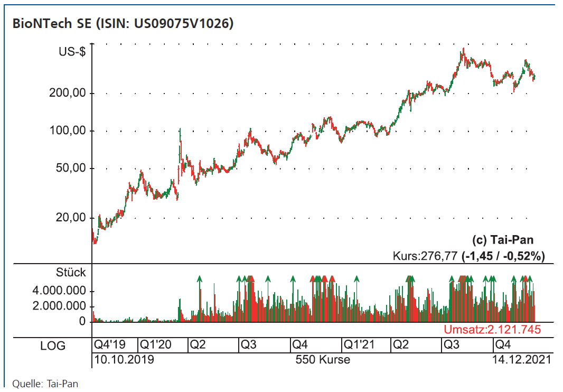Viewport: 563px width, 392px height.
Task: Click the '(c) Tai-Pan' copyright text
Action: pyautogui.click(x=503, y=240)
